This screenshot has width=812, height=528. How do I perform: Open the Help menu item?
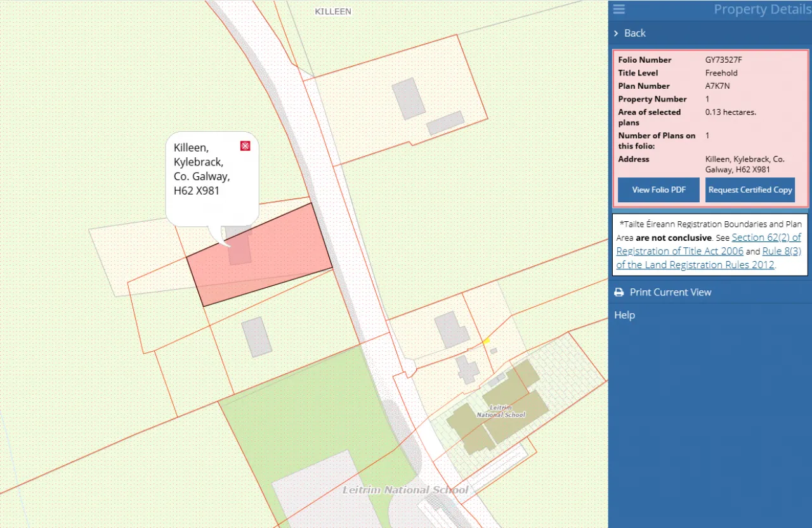pyautogui.click(x=624, y=315)
